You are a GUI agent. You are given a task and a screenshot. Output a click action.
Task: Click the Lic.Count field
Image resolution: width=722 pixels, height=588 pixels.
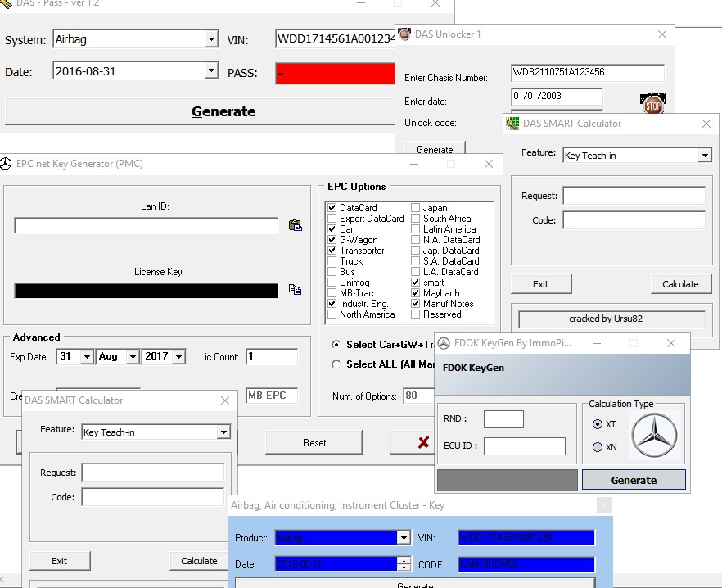pyautogui.click(x=272, y=356)
